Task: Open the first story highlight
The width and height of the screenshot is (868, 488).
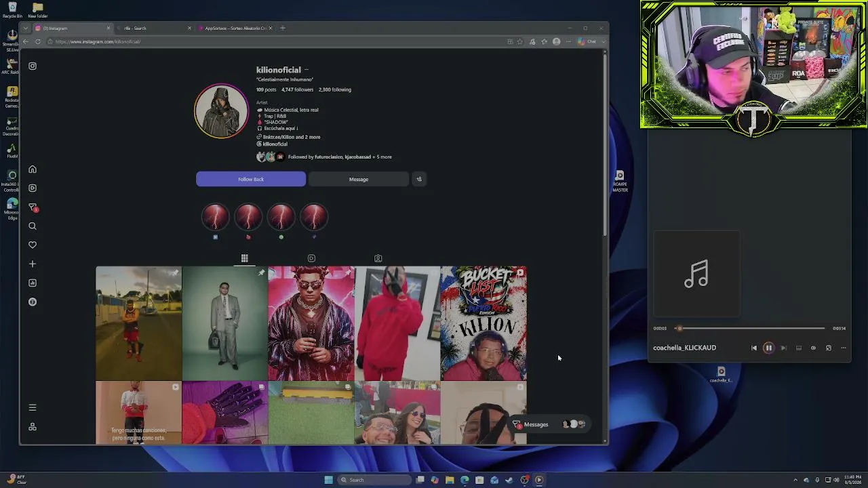Action: (216, 218)
